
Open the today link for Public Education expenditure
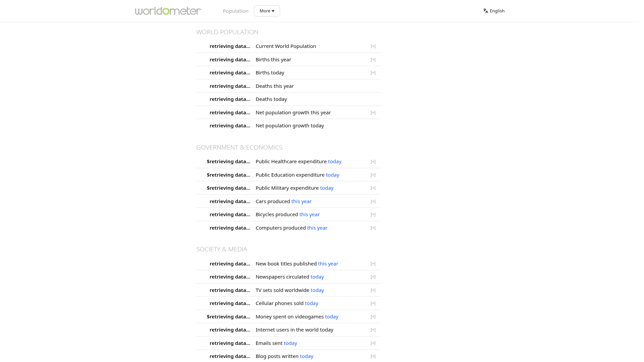pos(332,175)
